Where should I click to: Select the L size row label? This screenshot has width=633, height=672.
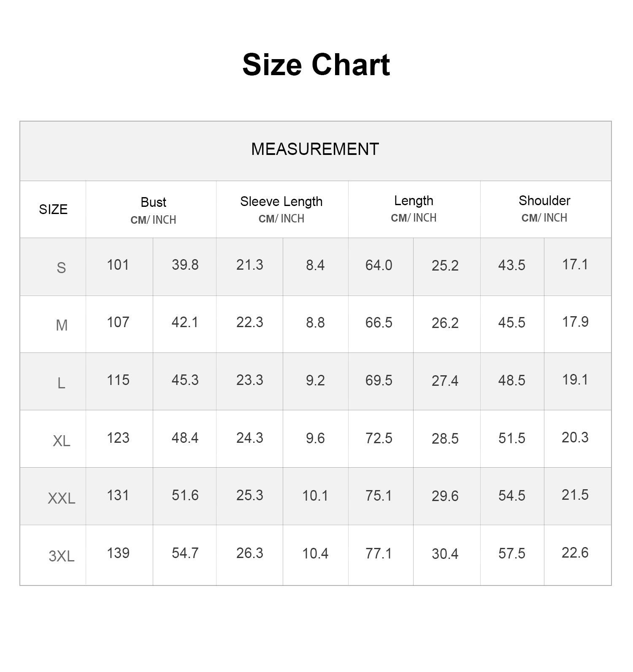61,383
